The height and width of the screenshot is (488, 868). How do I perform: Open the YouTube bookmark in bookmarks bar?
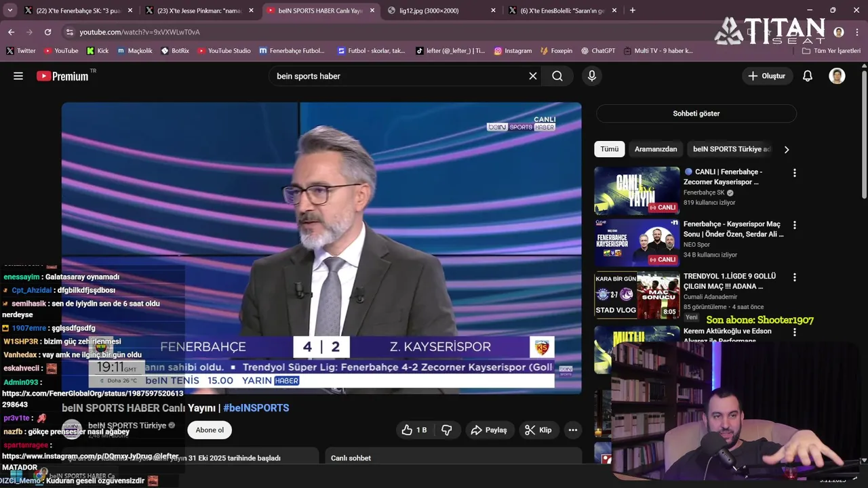pyautogui.click(x=61, y=51)
